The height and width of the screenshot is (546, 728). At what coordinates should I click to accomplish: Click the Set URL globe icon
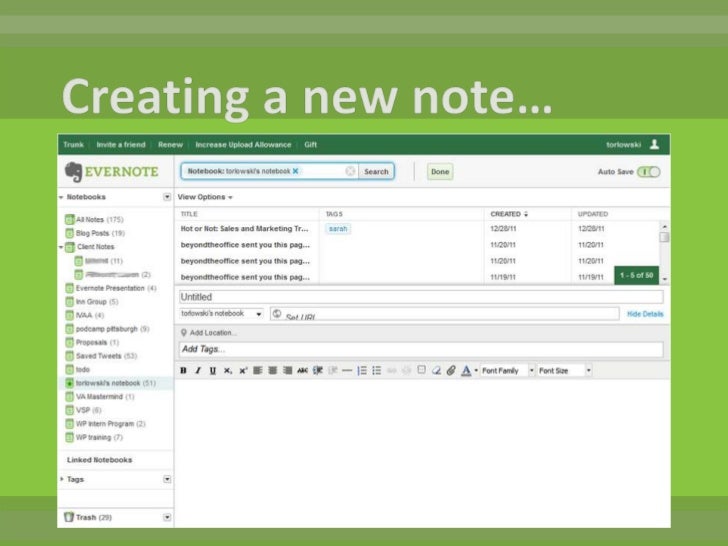[x=277, y=314]
